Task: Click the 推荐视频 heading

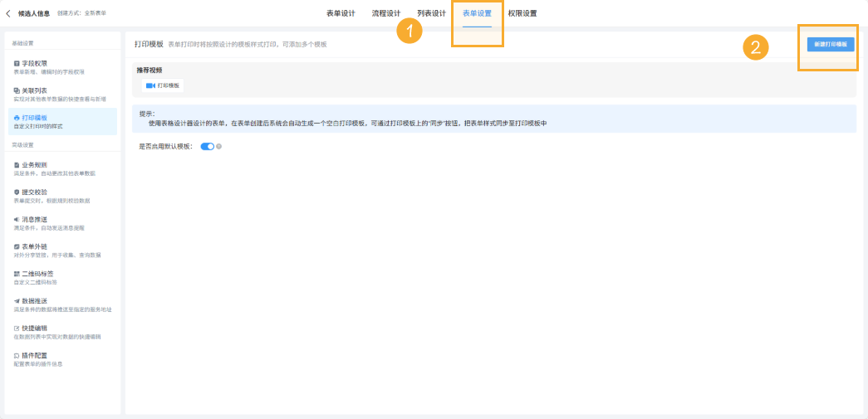Action: click(x=150, y=71)
